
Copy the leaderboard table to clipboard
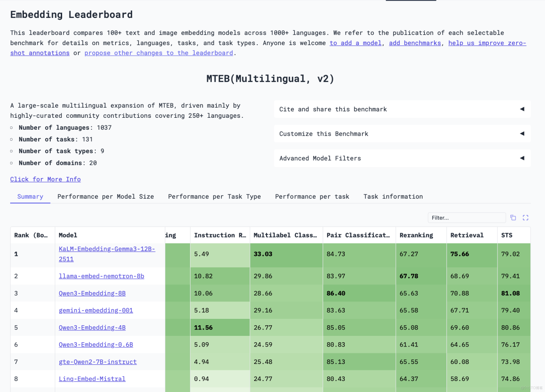pos(513,218)
